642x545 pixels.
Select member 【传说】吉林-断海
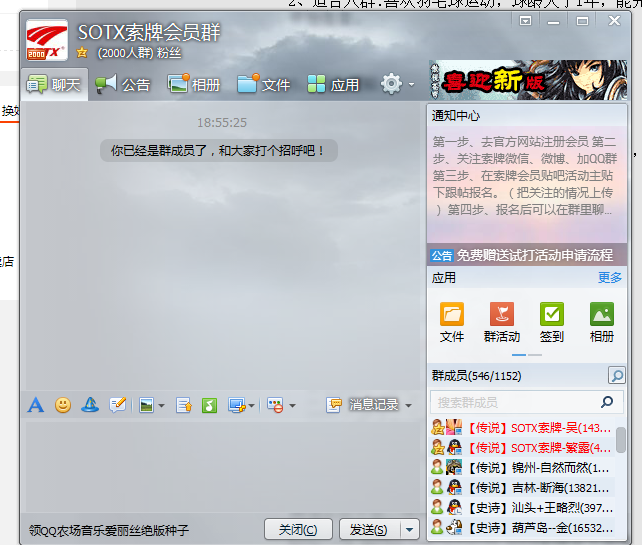click(522, 488)
